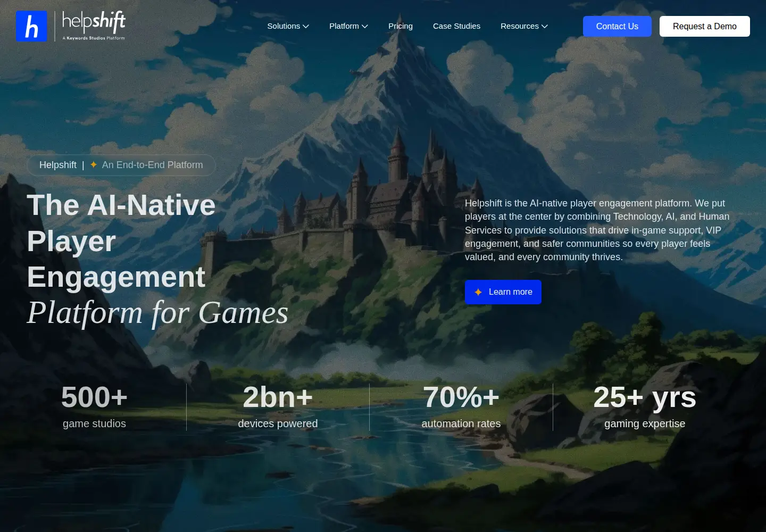Screen dimensions: 766x532
Task: Open the Solutions menu
Action: (288, 26)
